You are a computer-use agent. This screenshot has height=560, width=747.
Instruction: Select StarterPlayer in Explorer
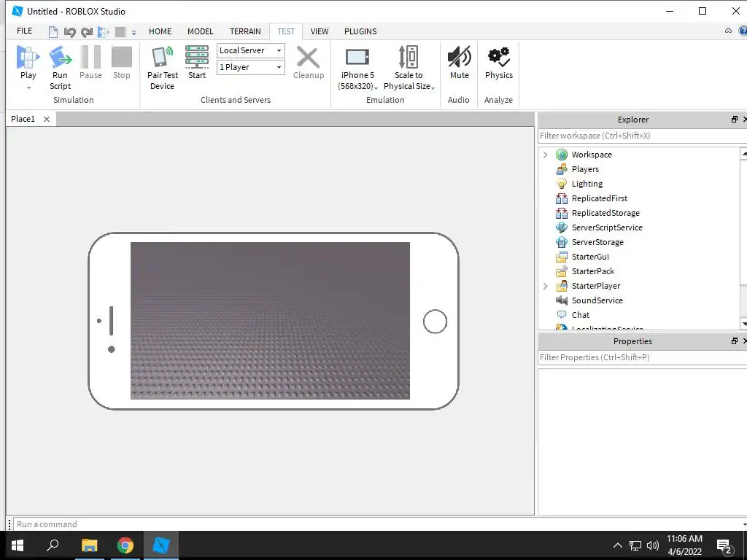595,286
